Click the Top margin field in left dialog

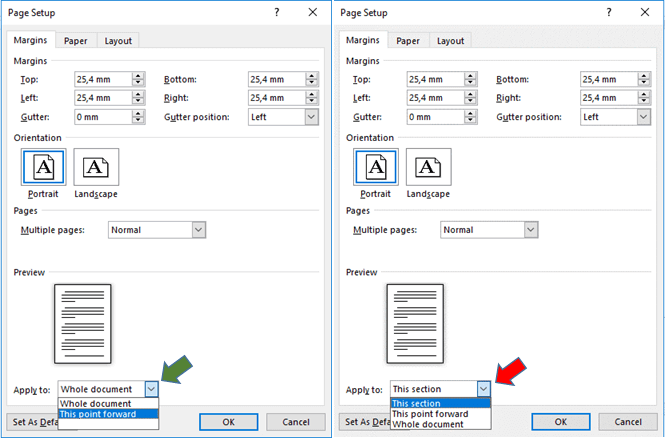click(103, 79)
